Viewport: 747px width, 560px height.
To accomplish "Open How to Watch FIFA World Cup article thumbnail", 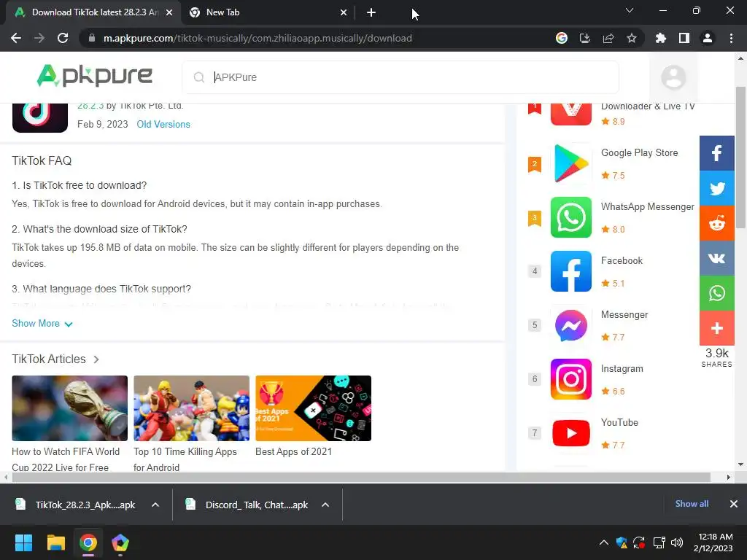I will click(x=69, y=408).
